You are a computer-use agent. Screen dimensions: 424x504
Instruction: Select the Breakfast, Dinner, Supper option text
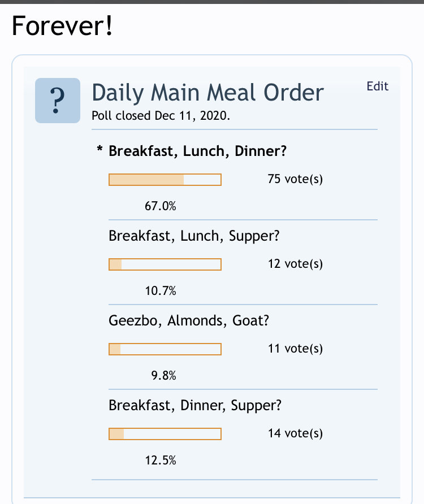[x=195, y=405]
